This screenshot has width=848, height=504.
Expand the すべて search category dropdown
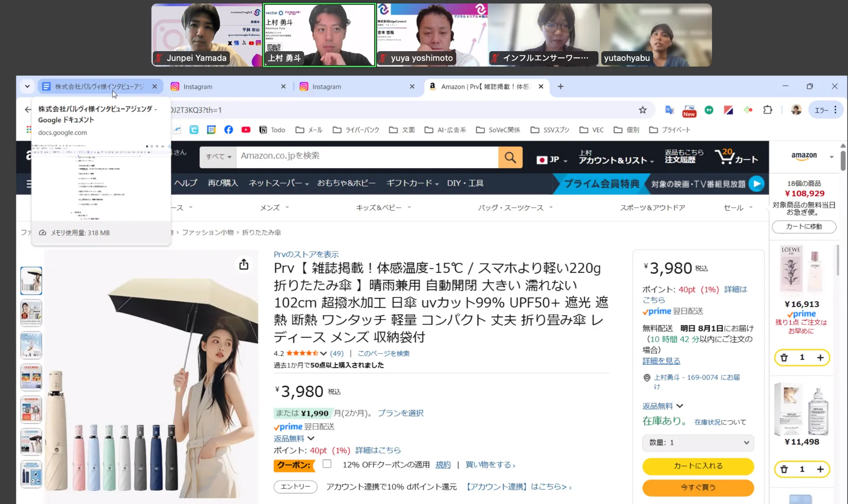coord(218,157)
